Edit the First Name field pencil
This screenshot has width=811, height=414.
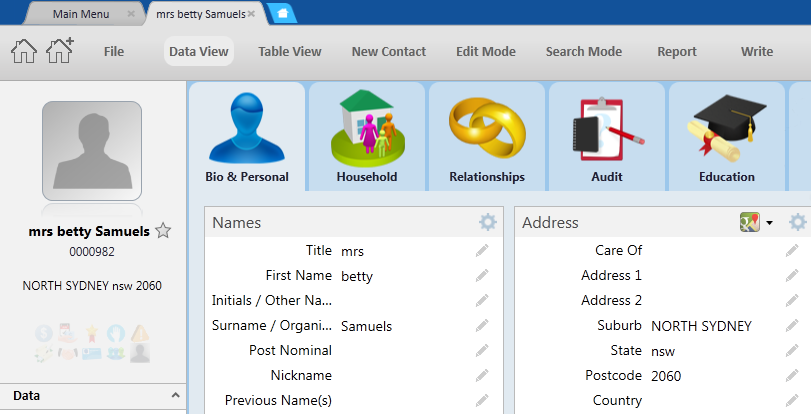click(x=482, y=275)
